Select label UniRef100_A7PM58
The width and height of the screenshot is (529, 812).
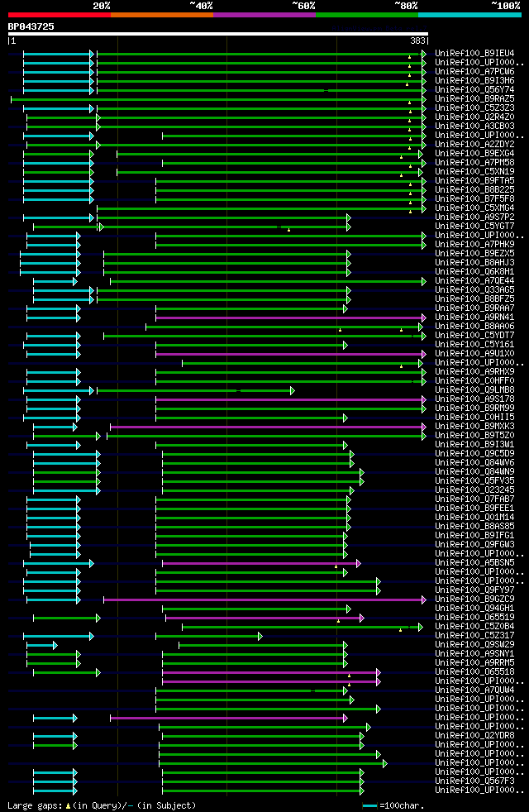[474, 163]
